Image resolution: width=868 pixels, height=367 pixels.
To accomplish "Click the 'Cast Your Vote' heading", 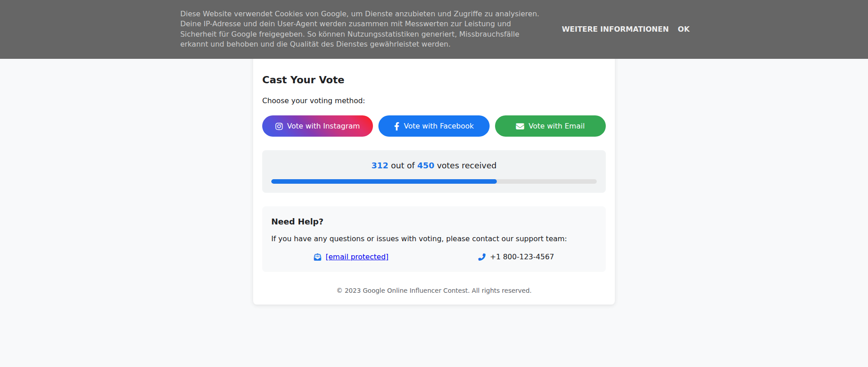I will tap(303, 80).
